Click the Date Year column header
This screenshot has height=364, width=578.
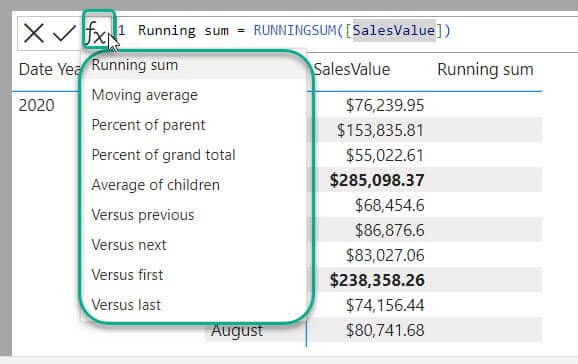tap(49, 69)
